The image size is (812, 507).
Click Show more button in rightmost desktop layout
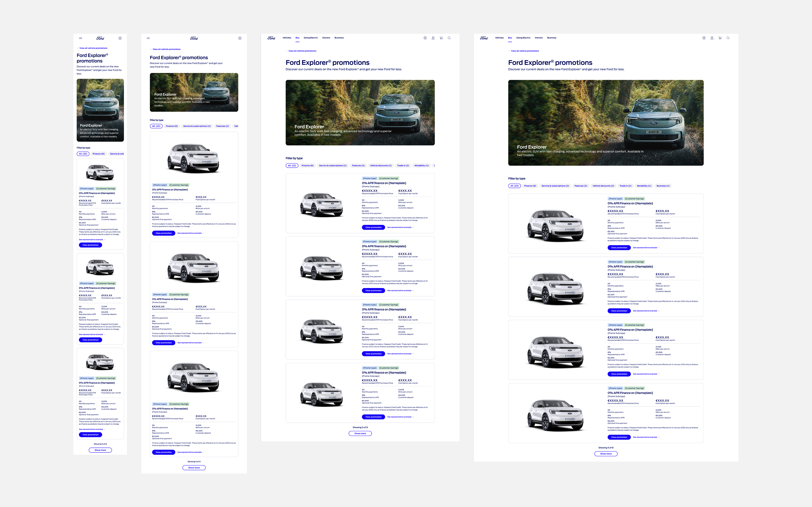(606, 454)
